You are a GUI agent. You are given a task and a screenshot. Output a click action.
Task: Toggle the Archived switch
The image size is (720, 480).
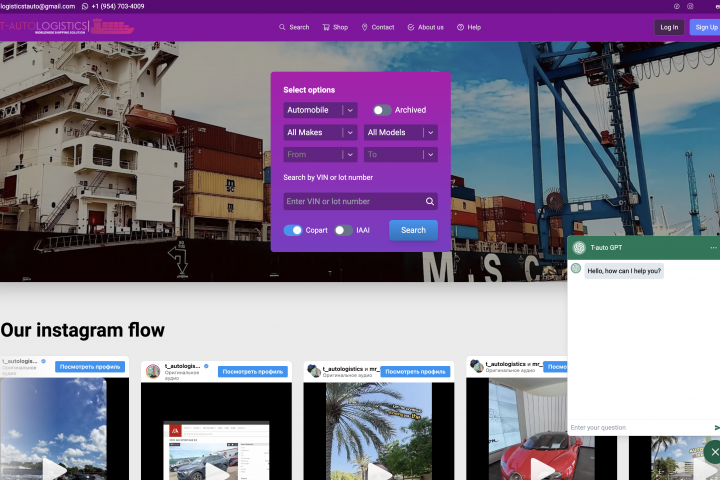[x=382, y=110]
